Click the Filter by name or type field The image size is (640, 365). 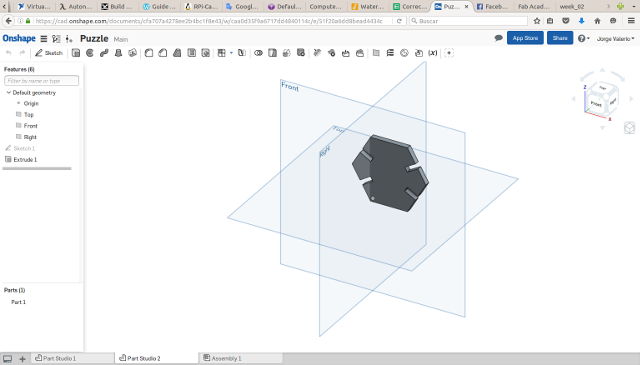(x=42, y=81)
